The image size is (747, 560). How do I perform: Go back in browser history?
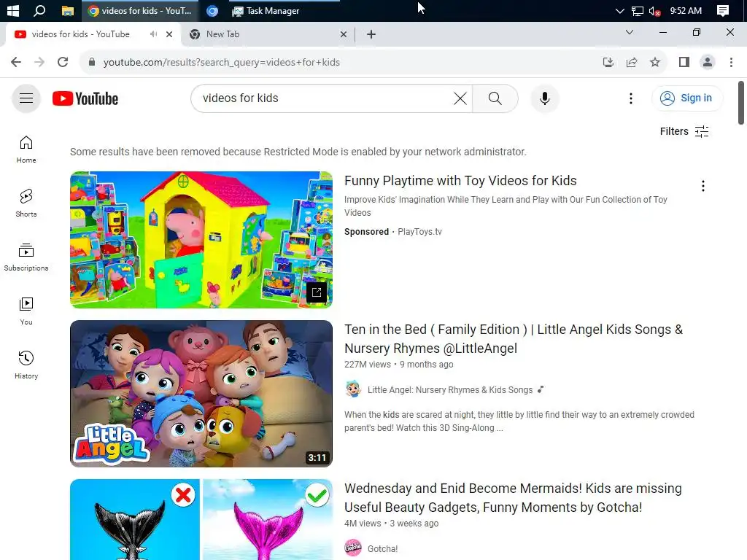point(16,63)
